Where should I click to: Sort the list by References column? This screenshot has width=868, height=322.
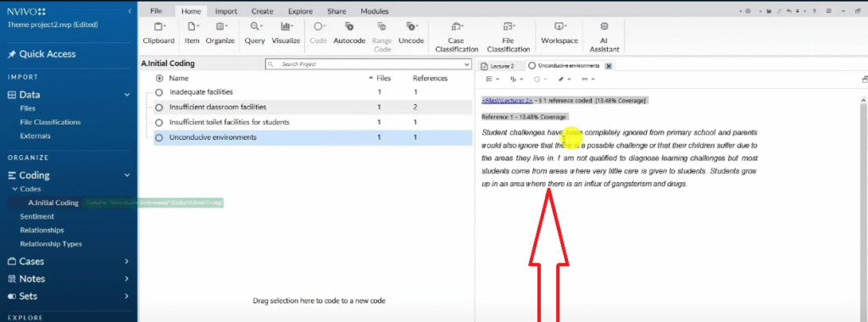tap(430, 79)
